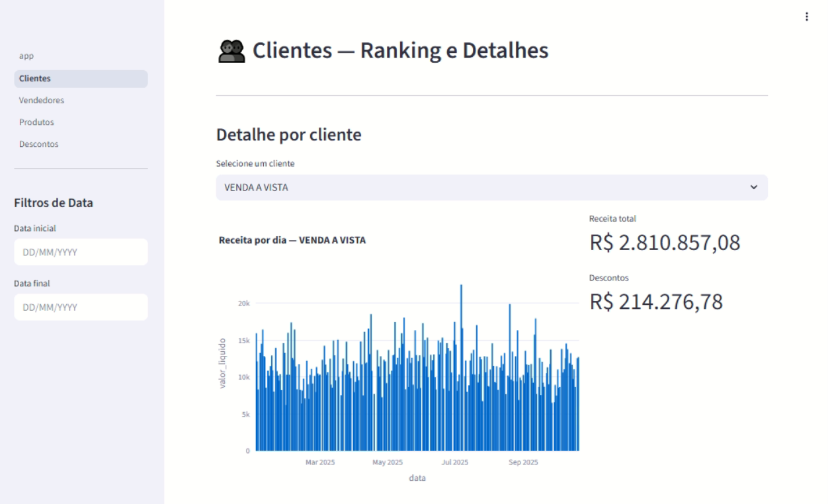
Task: Open the Streamlit options menu
Action: pyautogui.click(x=807, y=17)
